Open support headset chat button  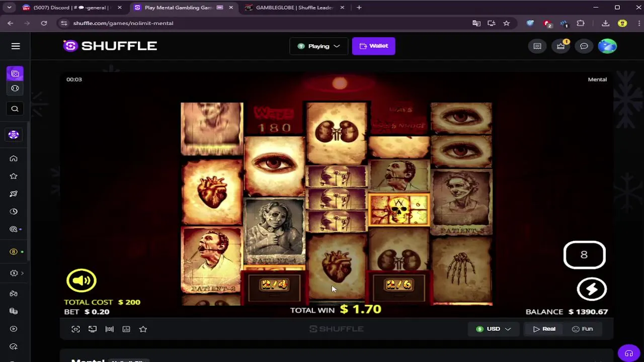628,353
